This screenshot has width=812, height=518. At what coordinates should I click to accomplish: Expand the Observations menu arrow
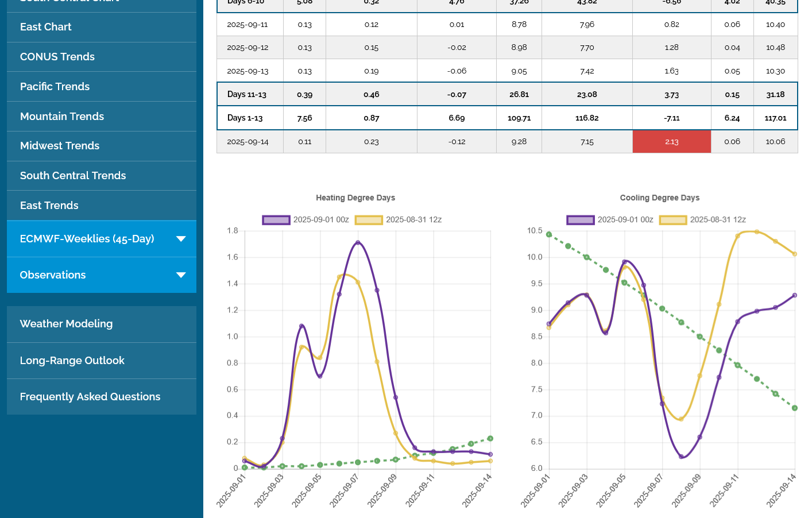point(181,275)
